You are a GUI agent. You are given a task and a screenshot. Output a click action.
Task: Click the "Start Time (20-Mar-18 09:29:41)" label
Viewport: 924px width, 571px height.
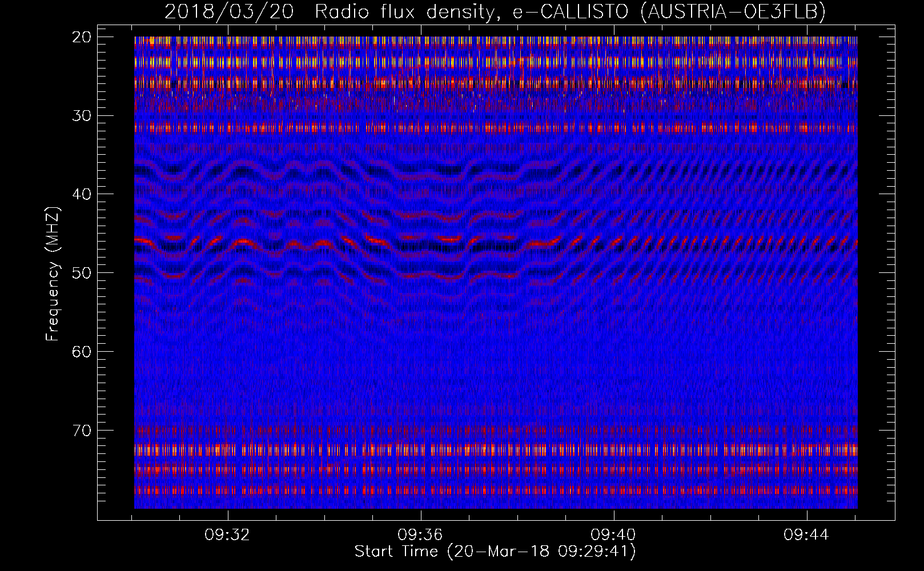[x=495, y=552]
